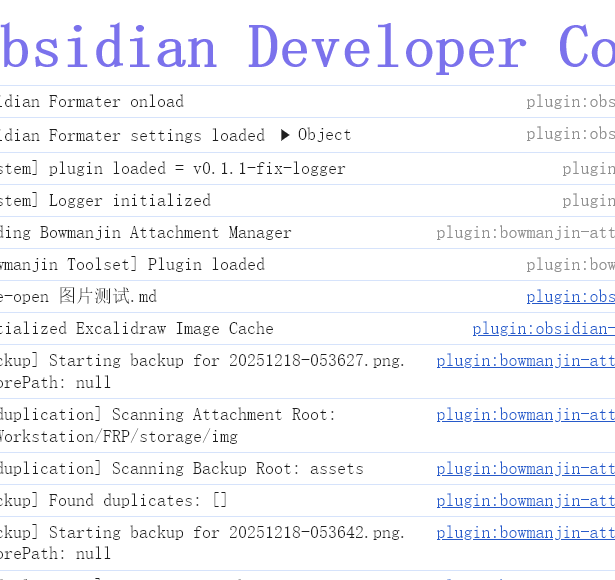This screenshot has width=615, height=580.
Task: Expand the Object disclosure triangle
Action: click(285, 135)
